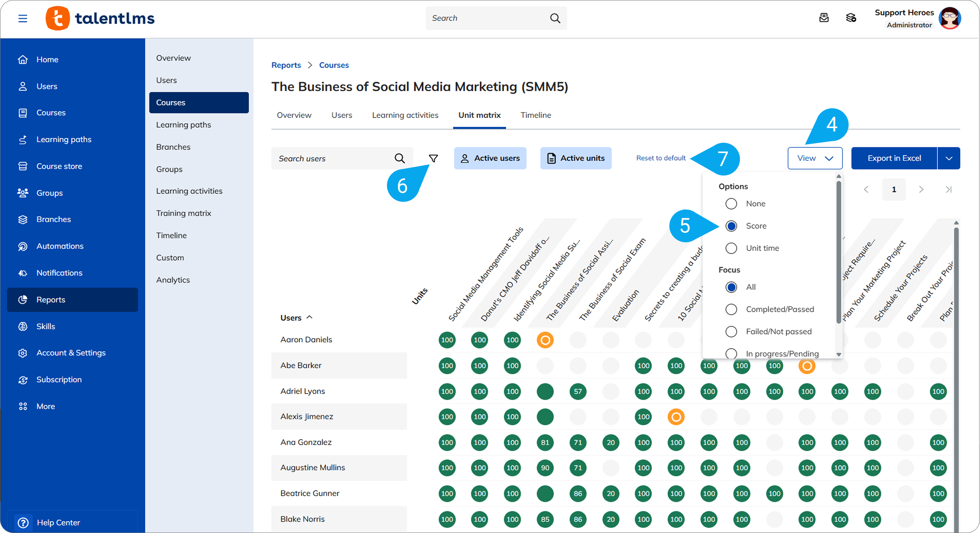Viewport: 980px width, 533px height.
Task: Click the hamburger menu icon
Action: pyautogui.click(x=23, y=18)
